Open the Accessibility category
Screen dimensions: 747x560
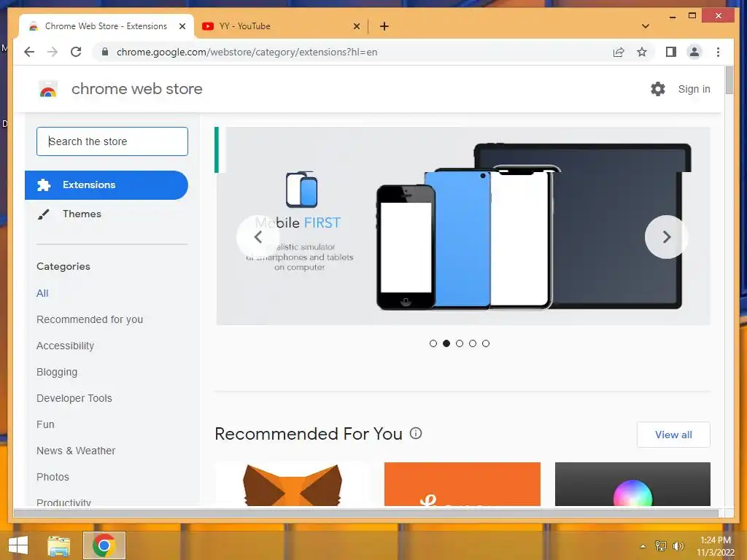coord(65,346)
